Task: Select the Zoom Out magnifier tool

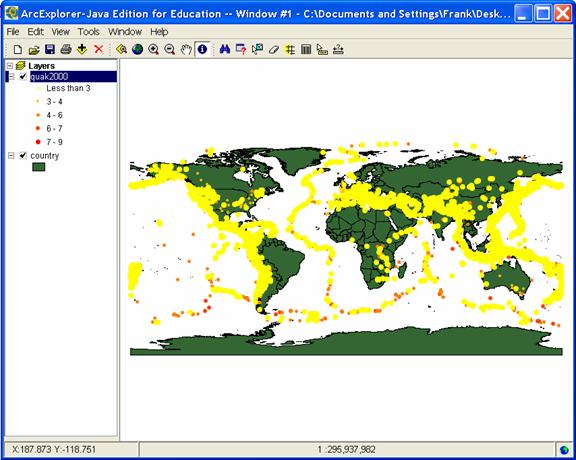Action: pos(169,49)
